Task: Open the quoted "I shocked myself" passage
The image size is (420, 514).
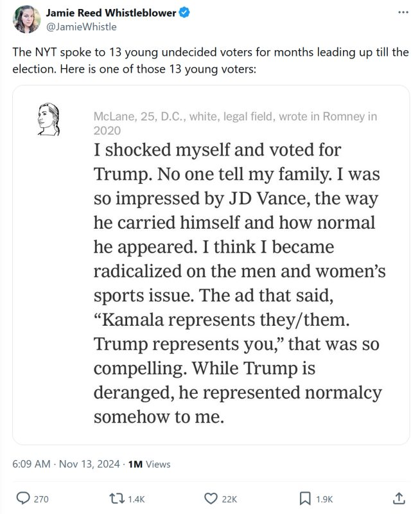Action: [x=239, y=283]
